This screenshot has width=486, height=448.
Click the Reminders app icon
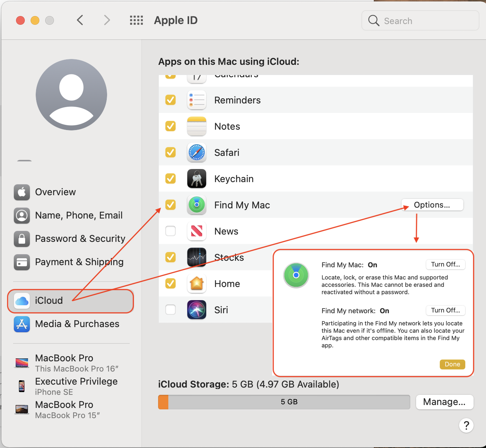[197, 100]
